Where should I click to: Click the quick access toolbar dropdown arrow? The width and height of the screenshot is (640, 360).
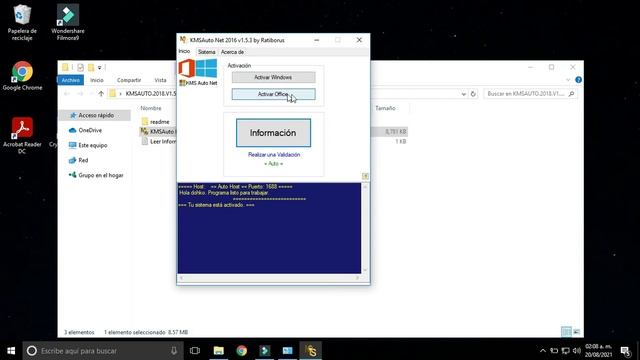(100, 67)
